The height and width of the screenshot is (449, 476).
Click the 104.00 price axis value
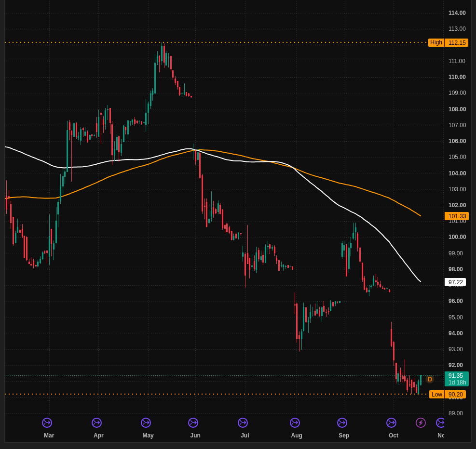pyautogui.click(x=457, y=173)
